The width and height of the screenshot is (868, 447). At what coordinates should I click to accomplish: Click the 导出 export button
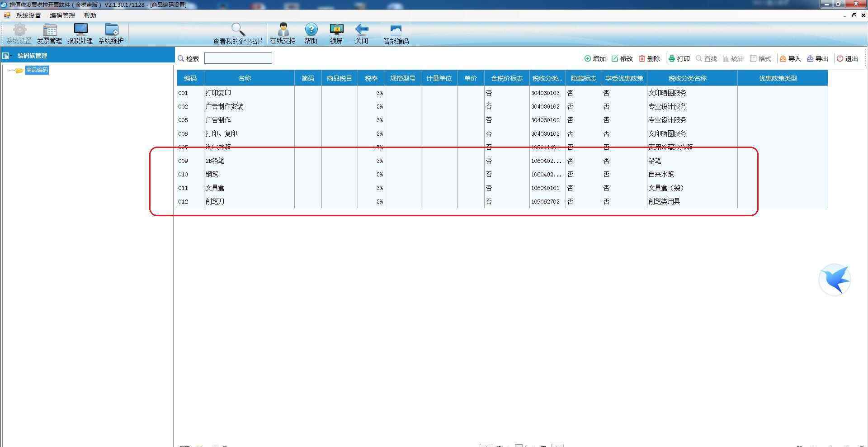coord(817,59)
